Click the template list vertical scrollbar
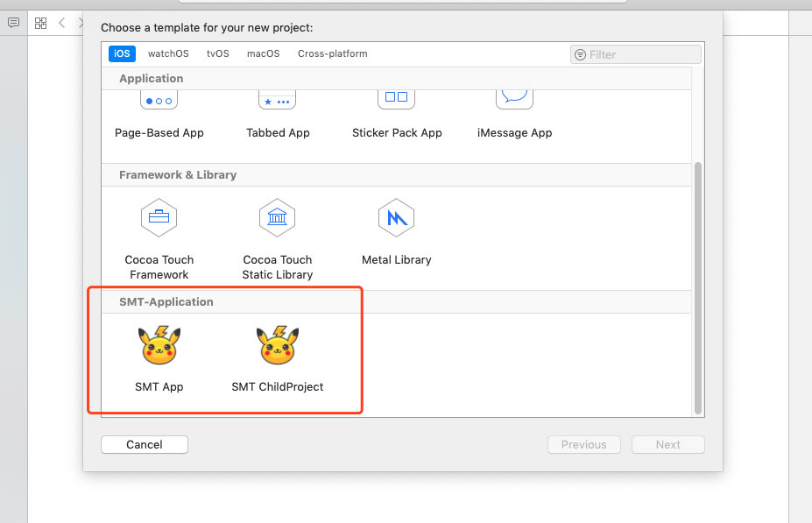The image size is (812, 523). pyautogui.click(x=698, y=288)
